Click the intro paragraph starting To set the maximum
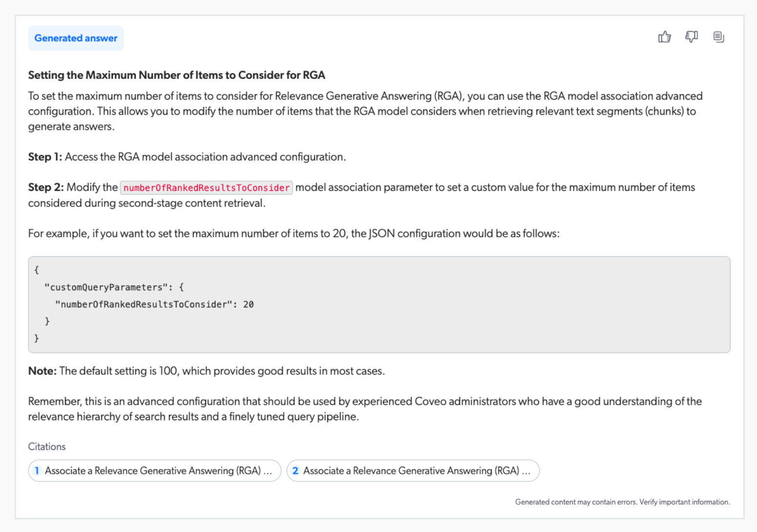757x532 pixels. (x=365, y=111)
